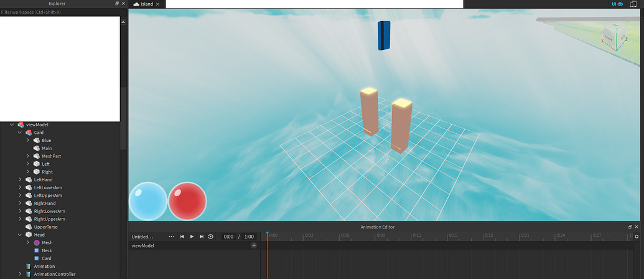Expand the RightLowerArm node
This screenshot has height=279, width=644.
[20, 211]
